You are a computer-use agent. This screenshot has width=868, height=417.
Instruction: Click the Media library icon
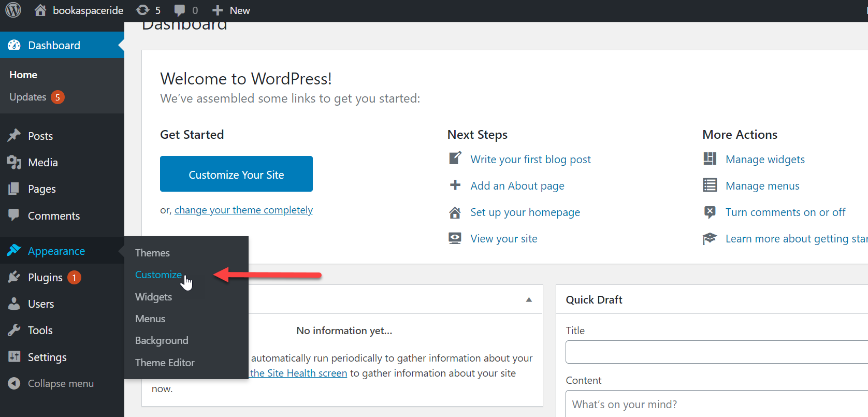[x=14, y=162]
